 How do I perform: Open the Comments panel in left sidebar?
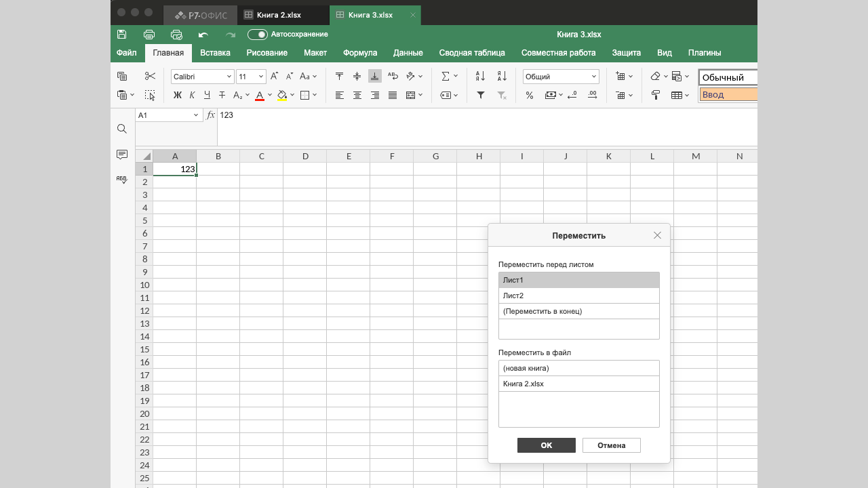[x=122, y=155]
